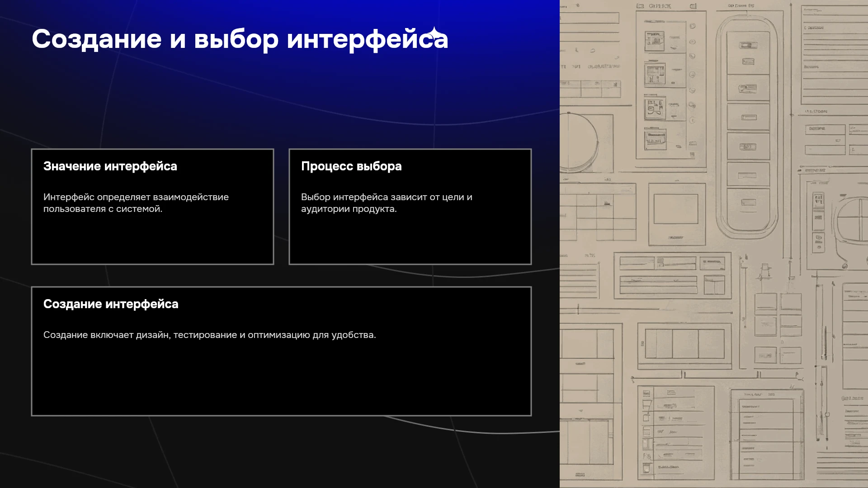Click the wireframe blueprint image on the right
868x488 pixels.
[x=714, y=244]
